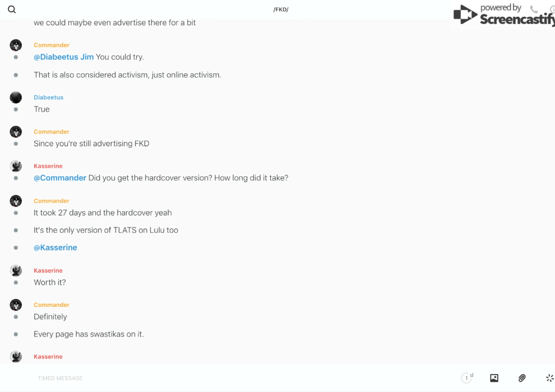Attach a file with the paperclip icon
The image size is (555, 392).
(522, 378)
